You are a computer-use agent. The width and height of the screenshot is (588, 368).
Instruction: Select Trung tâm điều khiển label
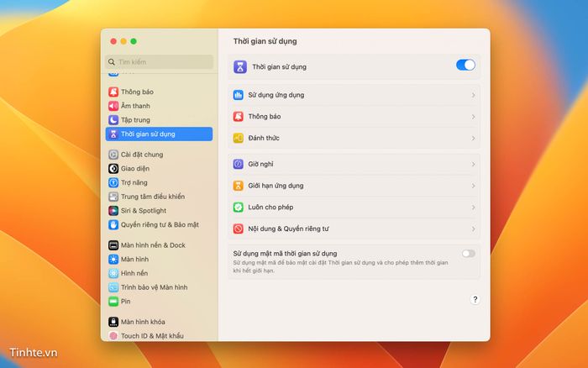[x=153, y=197]
